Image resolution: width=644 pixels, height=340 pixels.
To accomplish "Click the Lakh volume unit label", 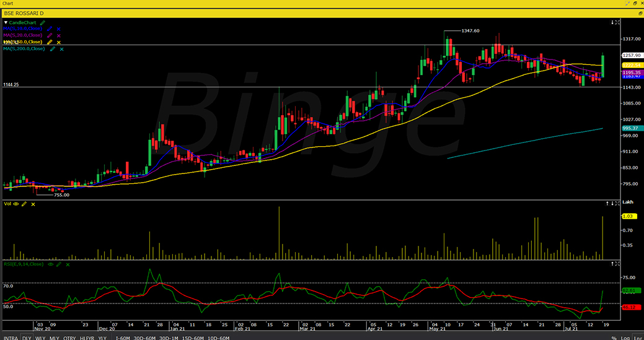I will point(627,203).
